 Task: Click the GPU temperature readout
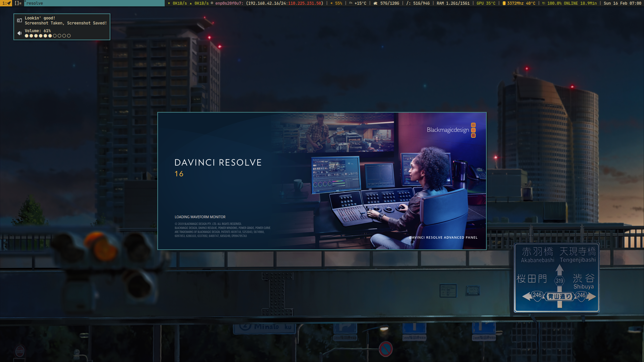(486, 3)
